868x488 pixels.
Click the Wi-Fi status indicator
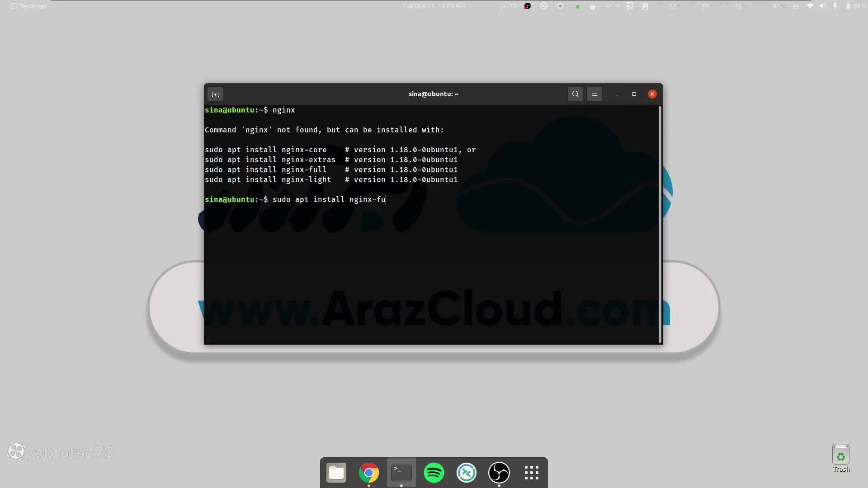[810, 6]
